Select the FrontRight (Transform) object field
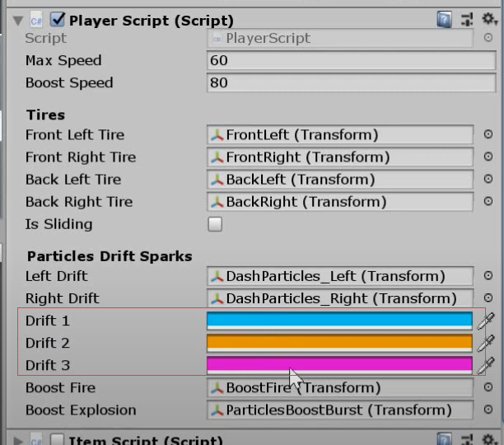The height and width of the screenshot is (445, 504). pos(340,157)
